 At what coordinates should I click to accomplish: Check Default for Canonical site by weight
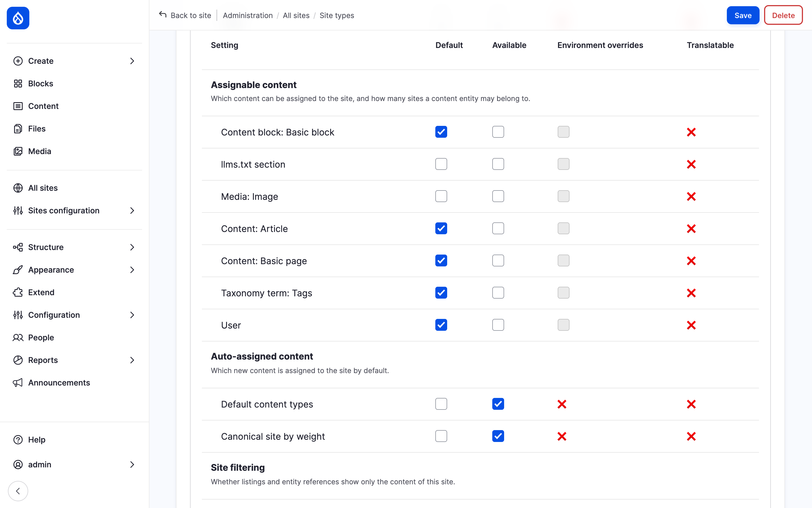tap(441, 436)
